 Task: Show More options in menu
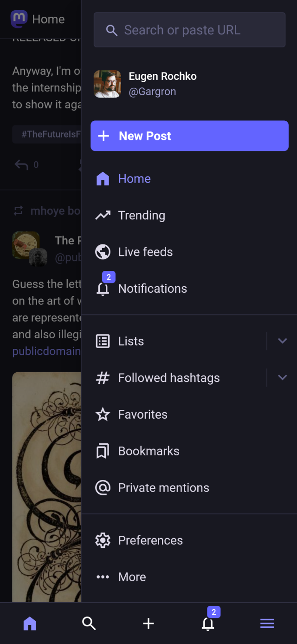click(x=131, y=577)
